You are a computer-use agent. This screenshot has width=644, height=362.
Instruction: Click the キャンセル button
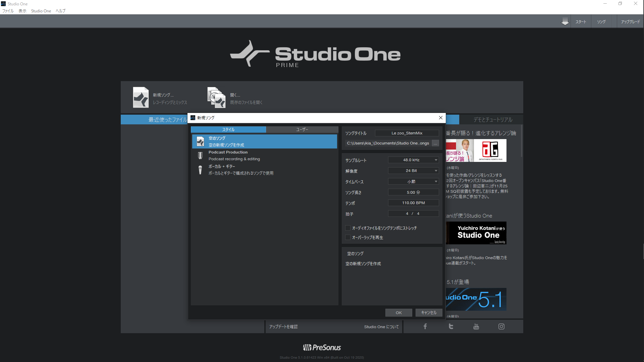429,313
